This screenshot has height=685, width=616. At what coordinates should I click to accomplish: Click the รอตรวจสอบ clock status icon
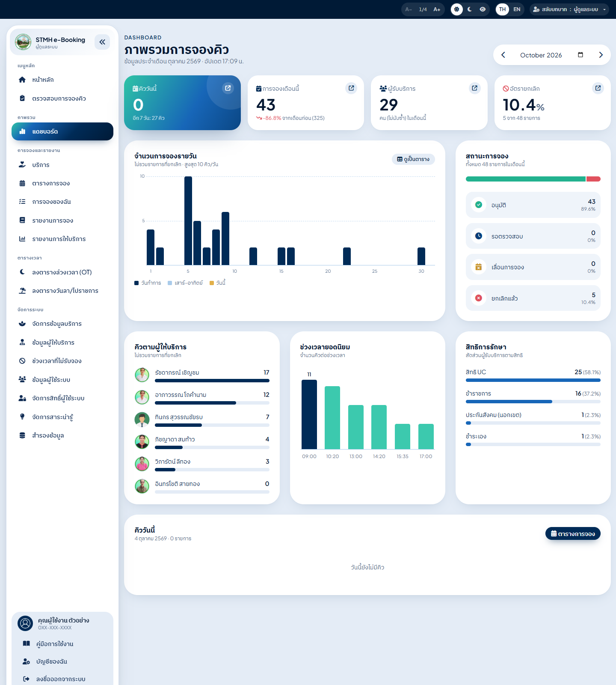point(479,236)
